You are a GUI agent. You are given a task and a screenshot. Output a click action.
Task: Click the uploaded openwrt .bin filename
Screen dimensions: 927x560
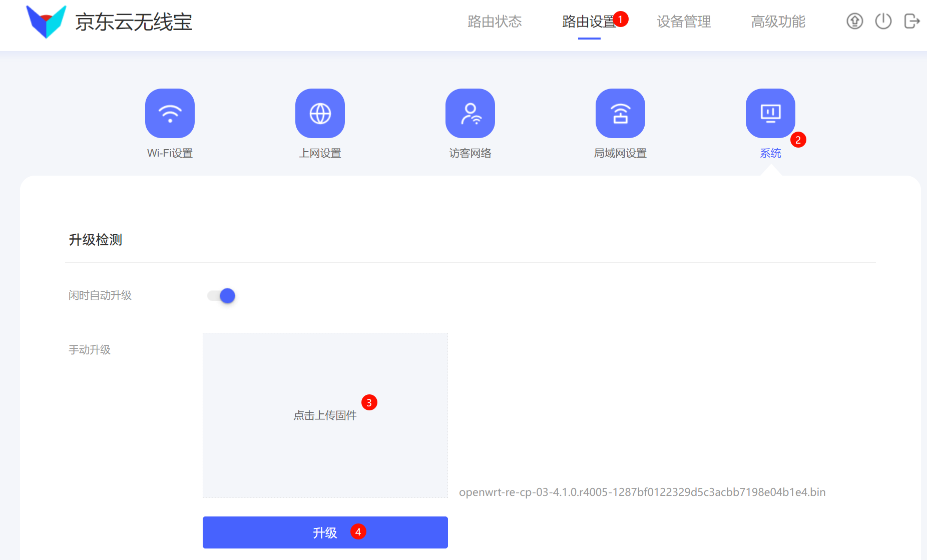pos(642,492)
